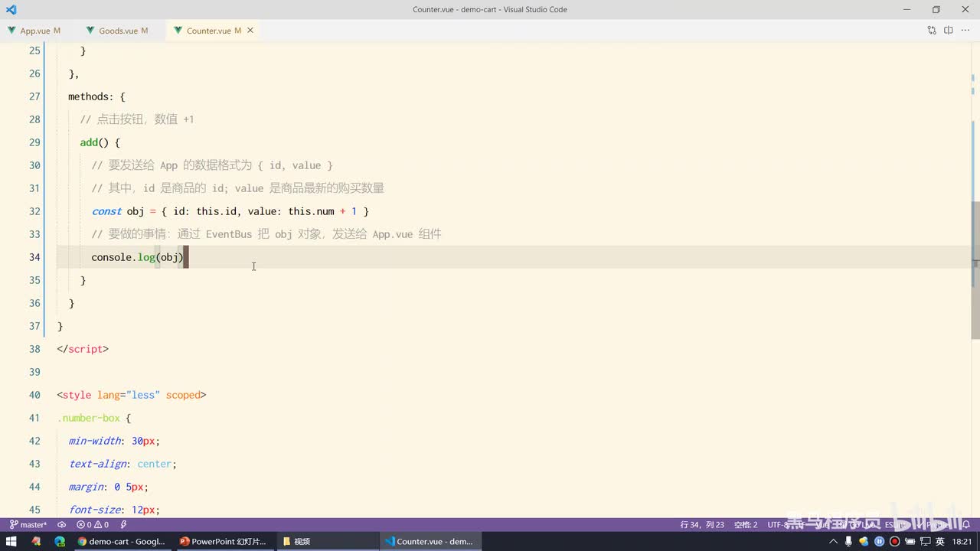
Task: Open the master branch selector in status bar
Action: (28, 525)
